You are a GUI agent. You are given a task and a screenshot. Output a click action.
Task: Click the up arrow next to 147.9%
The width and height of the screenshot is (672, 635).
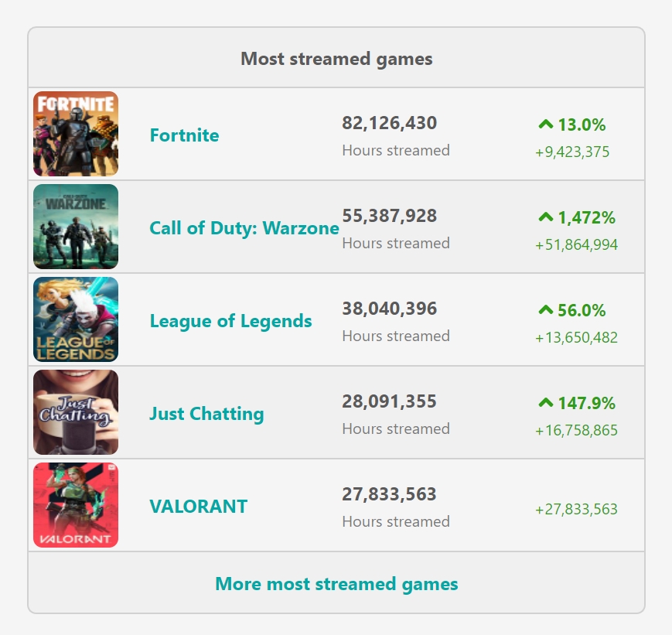546,403
